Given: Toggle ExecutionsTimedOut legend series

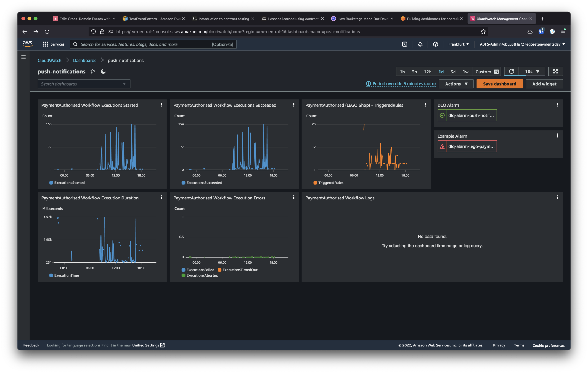Looking at the screenshot, I should 238,270.
